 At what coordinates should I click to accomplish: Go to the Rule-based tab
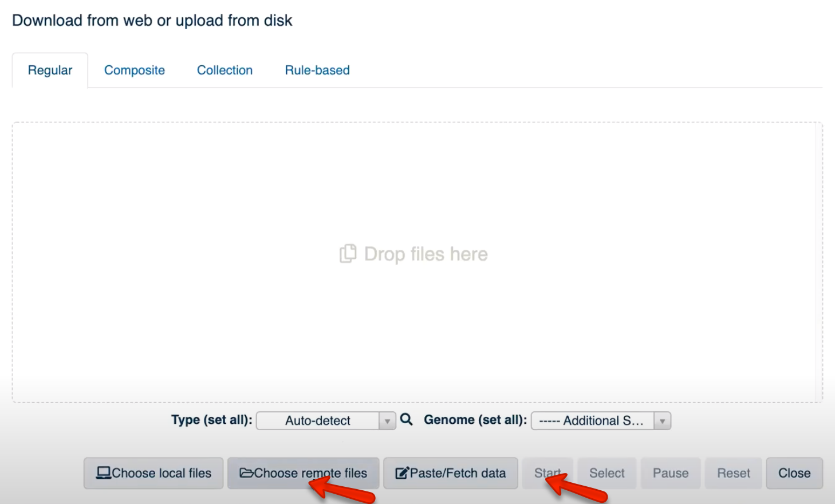[x=317, y=70]
